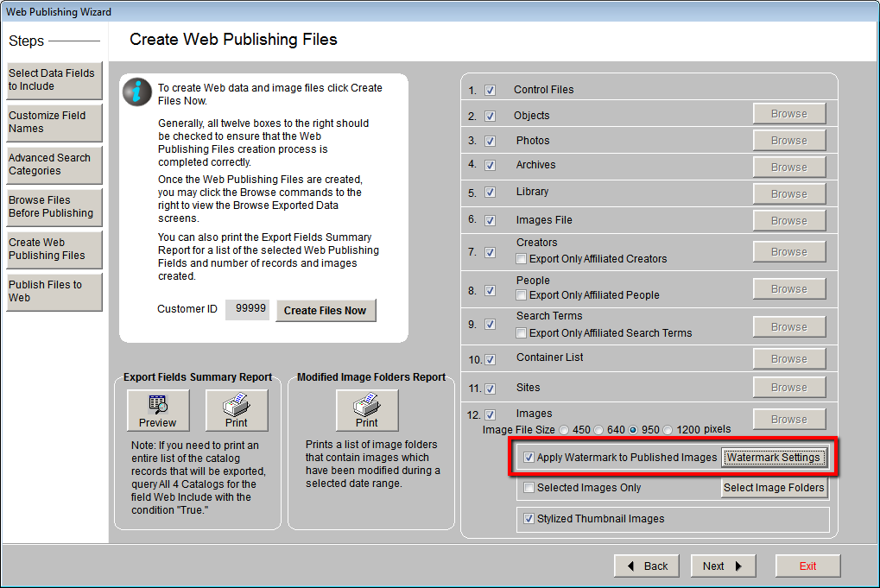The height and width of the screenshot is (588, 880).
Task: Disable Stylized Thumbnail Images checkbox
Action: [529, 519]
